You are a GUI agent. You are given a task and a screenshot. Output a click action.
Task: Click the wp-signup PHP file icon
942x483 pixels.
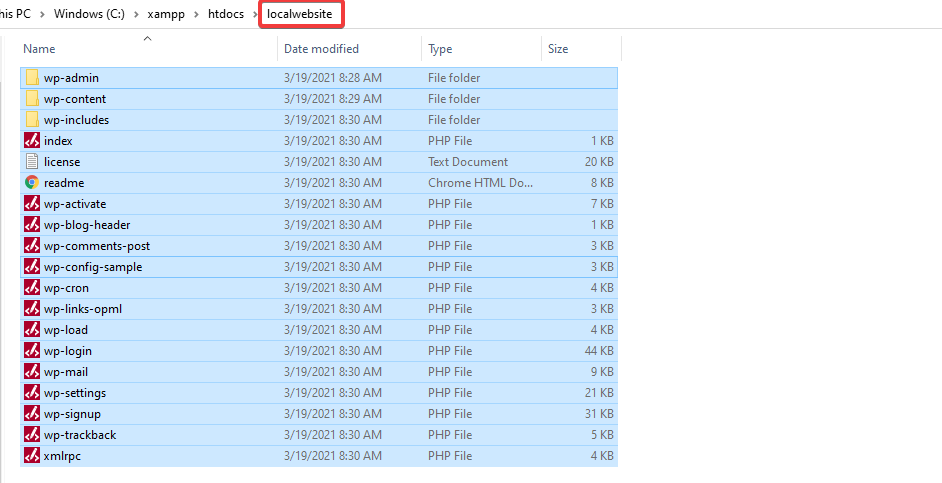[32, 414]
